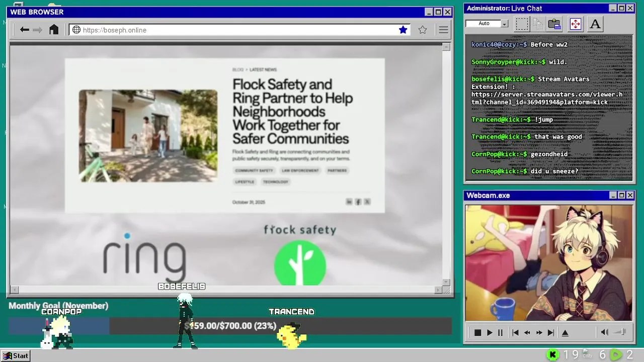
Task: Share article via X icon
Action: 367,202
